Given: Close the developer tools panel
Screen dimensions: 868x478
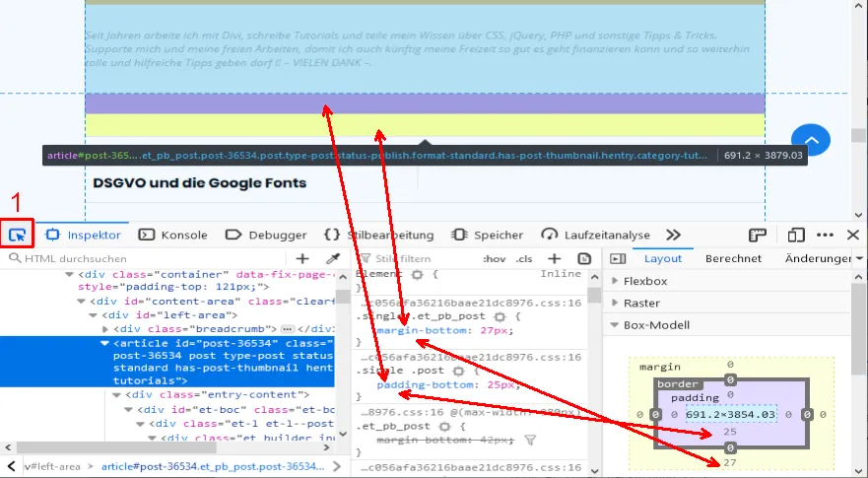Looking at the screenshot, I should [x=853, y=235].
